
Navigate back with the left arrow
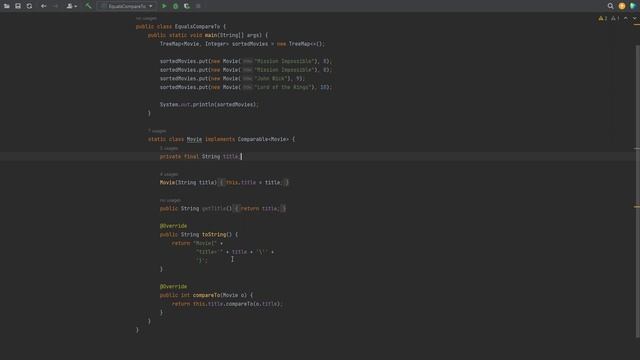coord(44,6)
